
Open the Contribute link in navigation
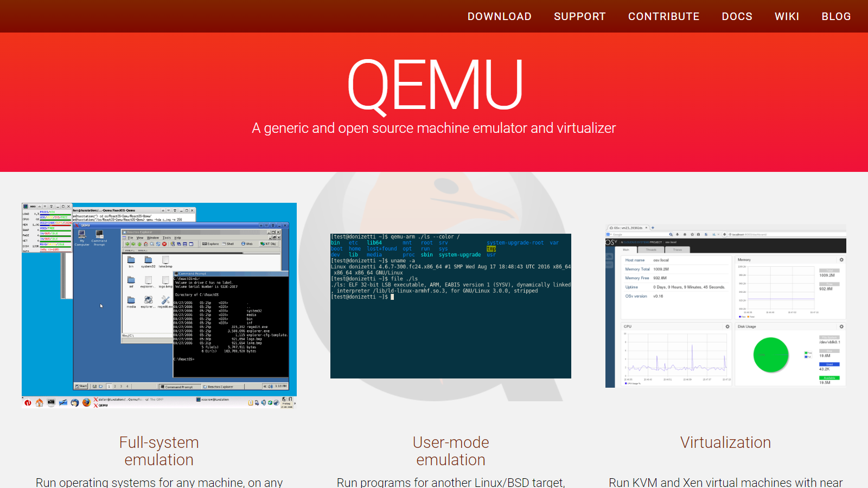[x=663, y=16]
